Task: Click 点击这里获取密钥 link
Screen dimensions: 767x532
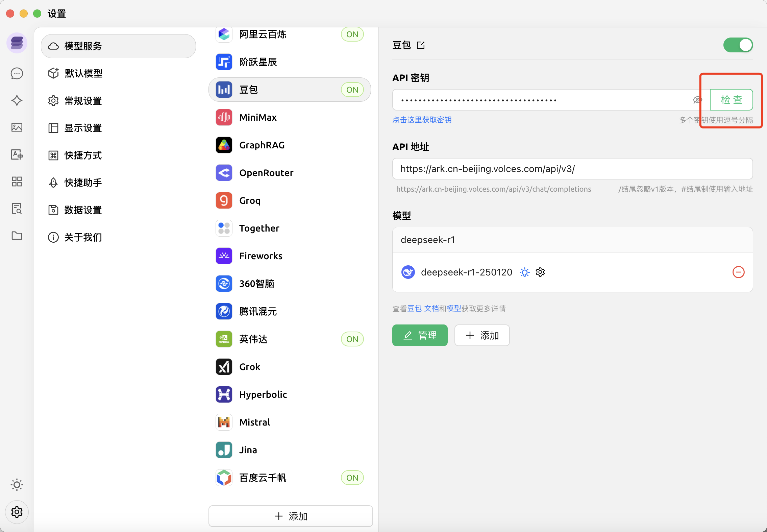Action: coord(422,120)
